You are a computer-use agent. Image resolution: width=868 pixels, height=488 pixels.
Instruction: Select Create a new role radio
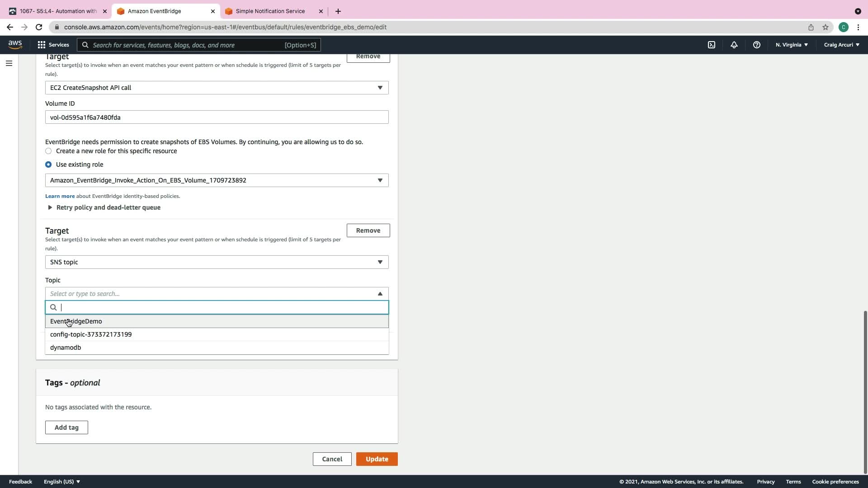tap(48, 151)
